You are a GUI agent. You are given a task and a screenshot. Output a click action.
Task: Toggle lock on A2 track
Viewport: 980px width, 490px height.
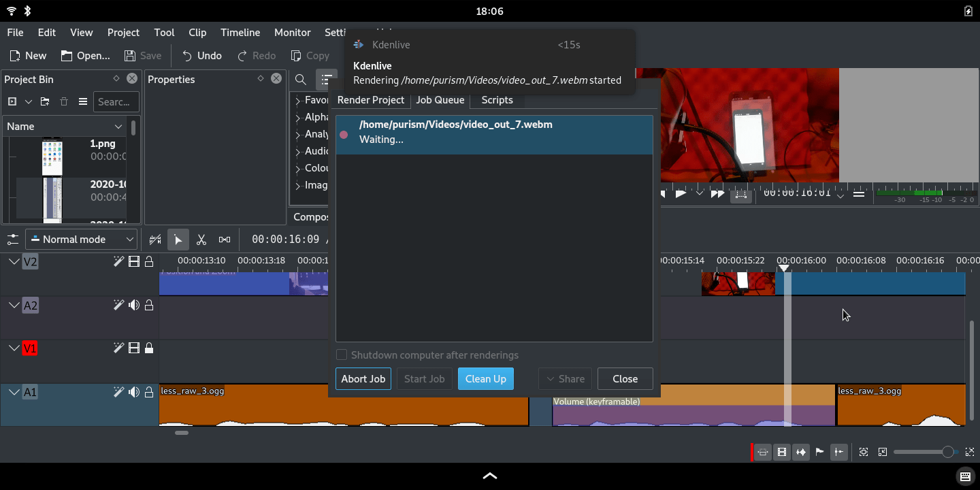(149, 306)
